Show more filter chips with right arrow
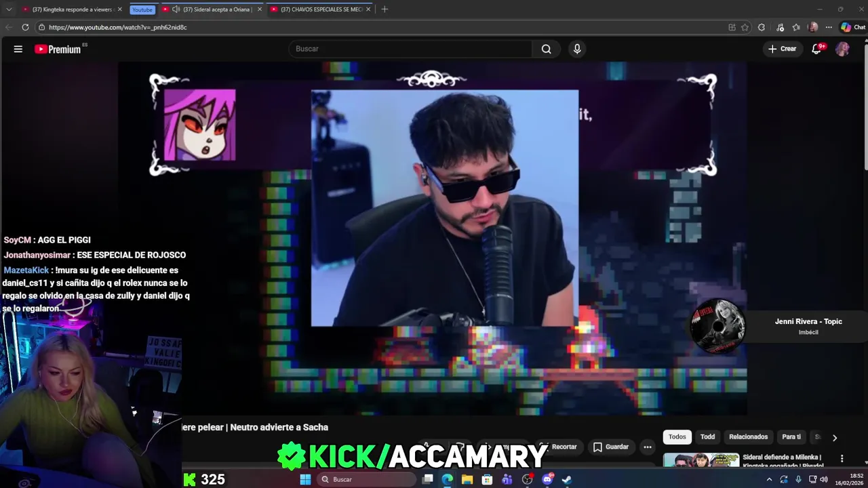The height and width of the screenshot is (488, 868). tap(835, 437)
